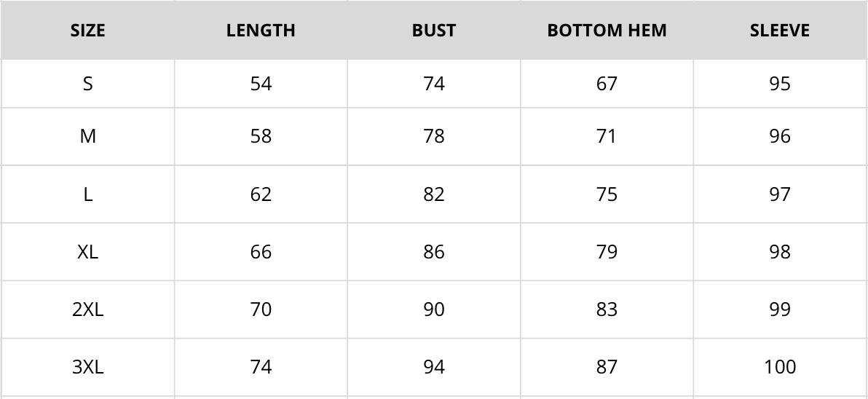
Task: Click the BOTTOM HEM column header
Action: tap(607, 31)
